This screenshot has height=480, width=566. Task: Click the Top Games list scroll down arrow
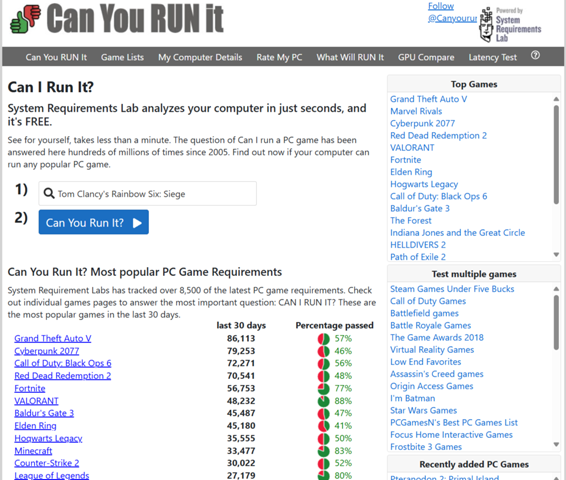556,255
